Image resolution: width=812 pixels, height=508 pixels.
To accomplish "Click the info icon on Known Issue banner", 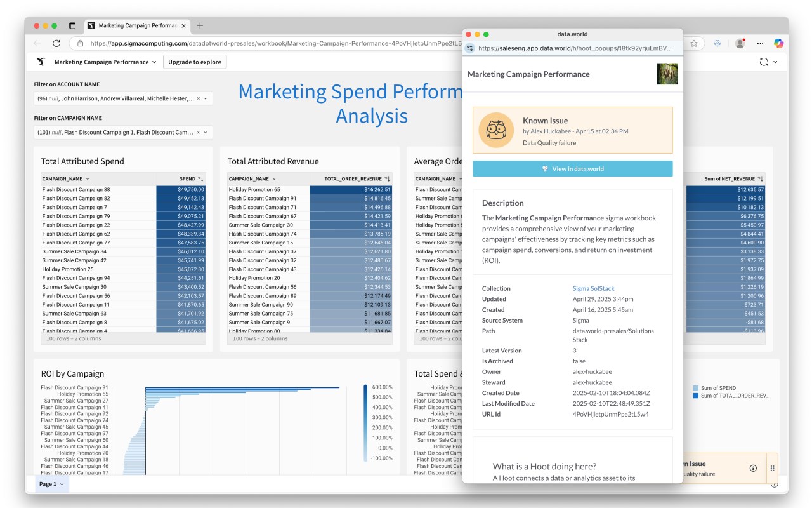I will tap(753, 468).
